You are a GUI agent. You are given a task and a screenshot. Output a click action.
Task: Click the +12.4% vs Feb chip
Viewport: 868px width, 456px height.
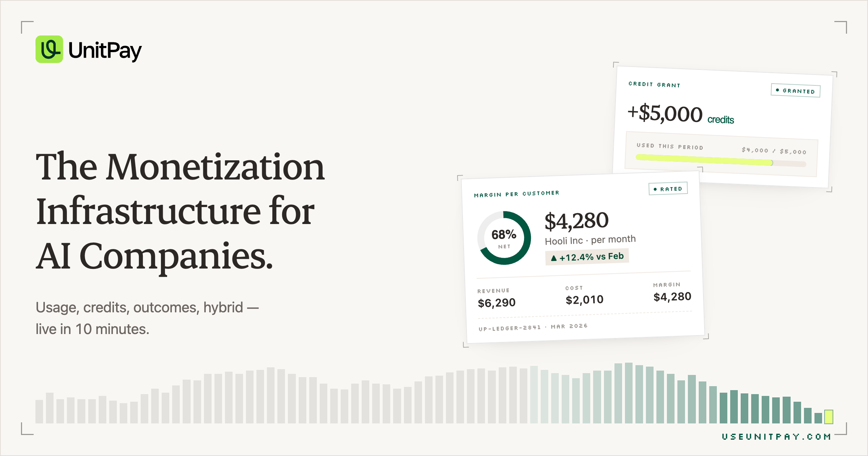click(x=587, y=257)
